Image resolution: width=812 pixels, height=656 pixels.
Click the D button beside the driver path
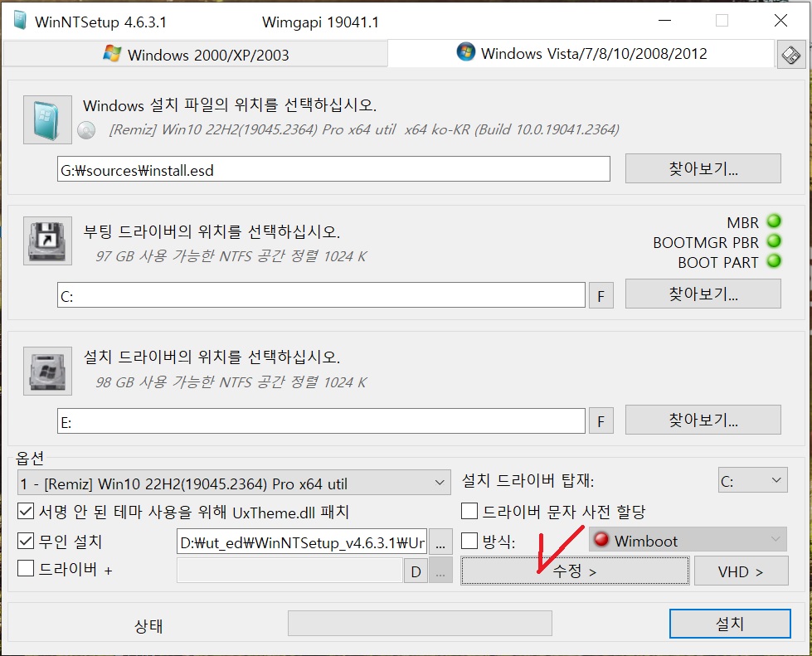(x=416, y=571)
